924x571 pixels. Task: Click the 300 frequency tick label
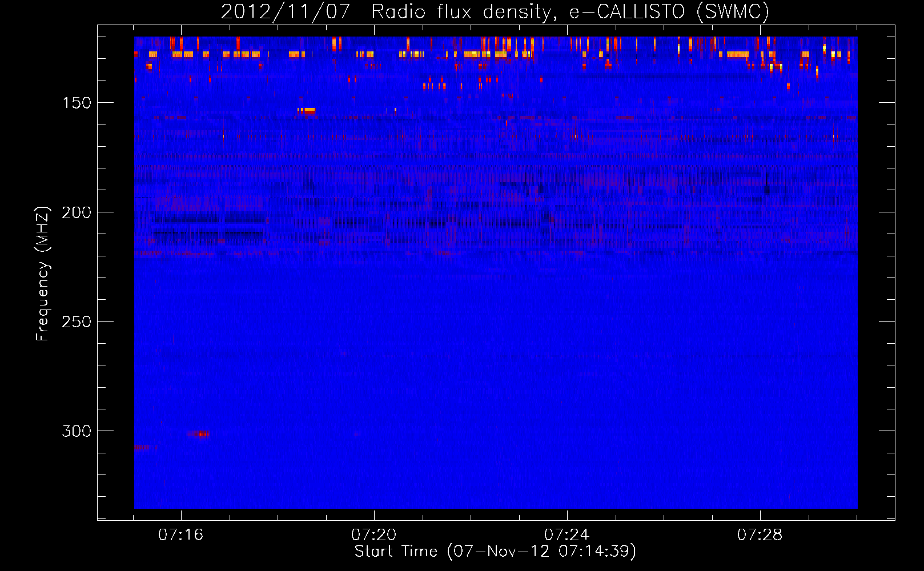tap(77, 431)
